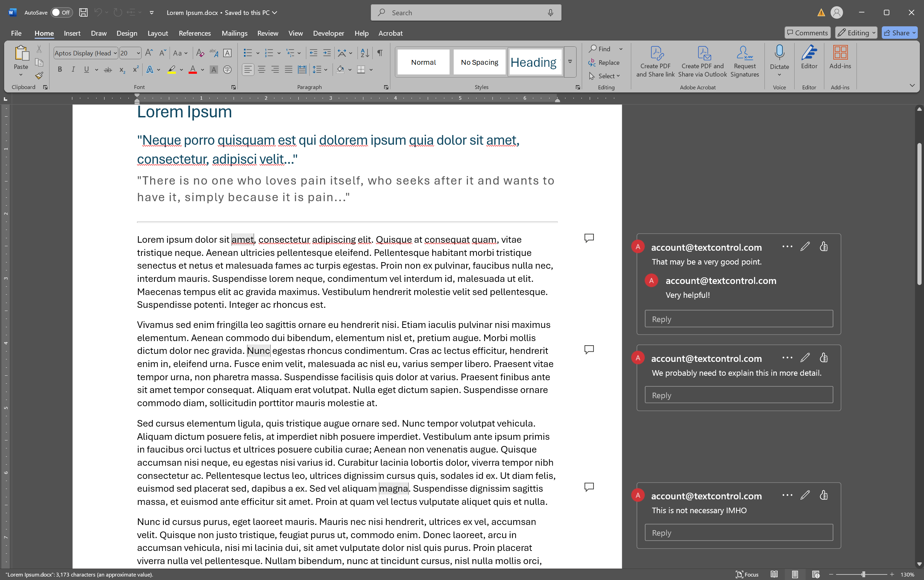Apply superscript formatting
Viewport: 924px width, 580px height.
coord(135,70)
